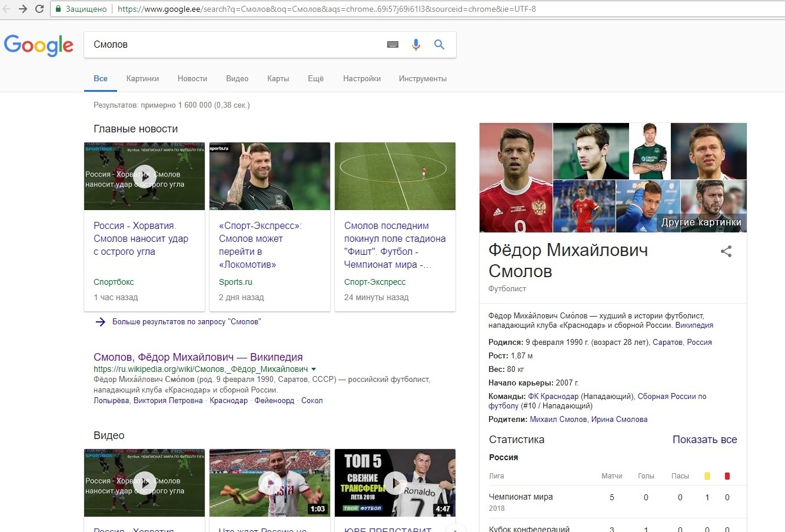The width and height of the screenshot is (785, 532).
Task: Open the Фейеноорд sitelink
Action: [x=274, y=400]
